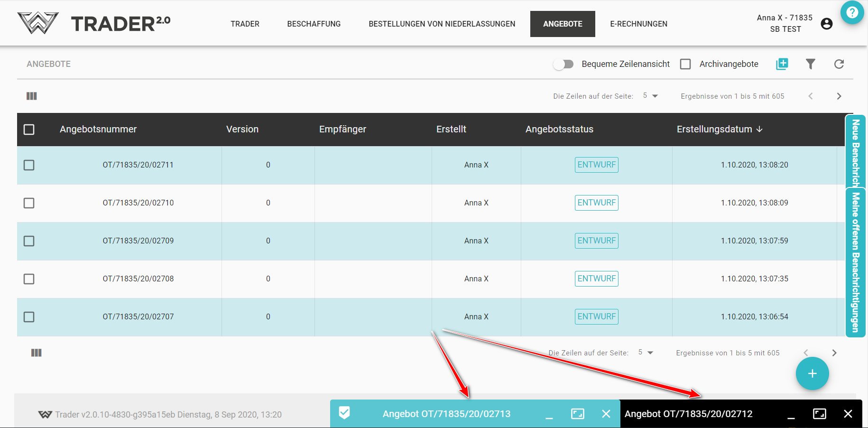868x428 pixels.
Task: Click the ENTWURF status badge for OT/71835/20/02709
Action: [x=596, y=241]
